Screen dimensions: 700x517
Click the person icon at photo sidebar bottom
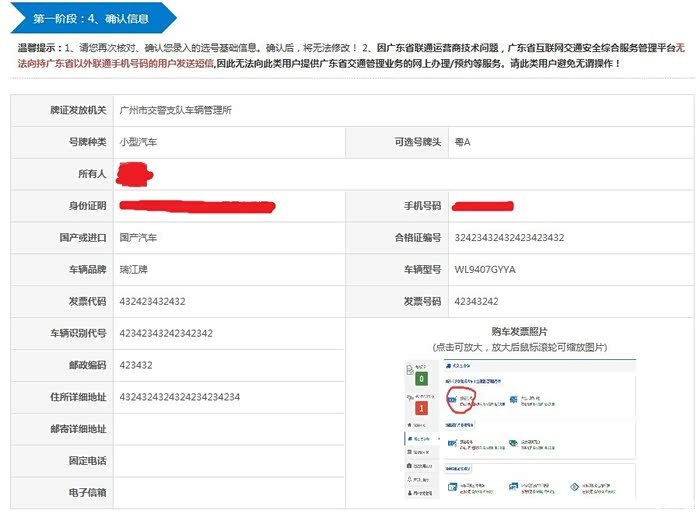coord(411,495)
